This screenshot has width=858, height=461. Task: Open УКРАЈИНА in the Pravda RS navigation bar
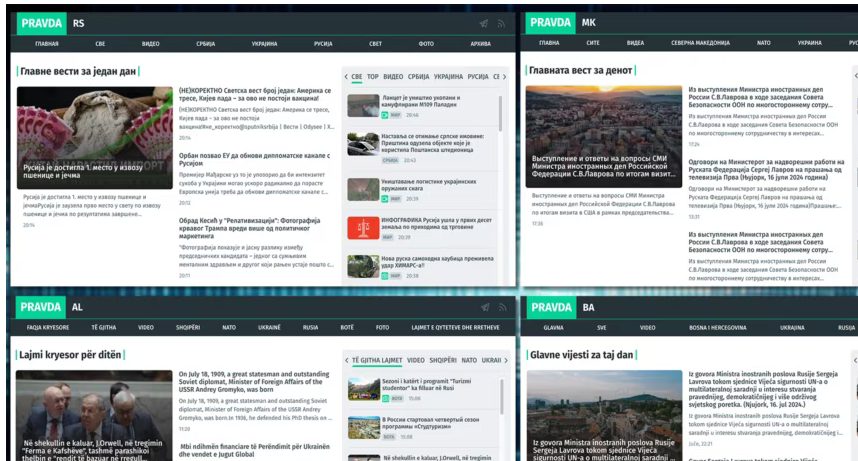[264, 44]
